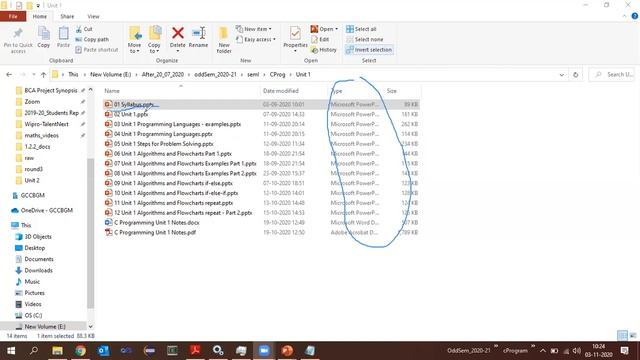
Task: Open the File menu
Action: 13,16
